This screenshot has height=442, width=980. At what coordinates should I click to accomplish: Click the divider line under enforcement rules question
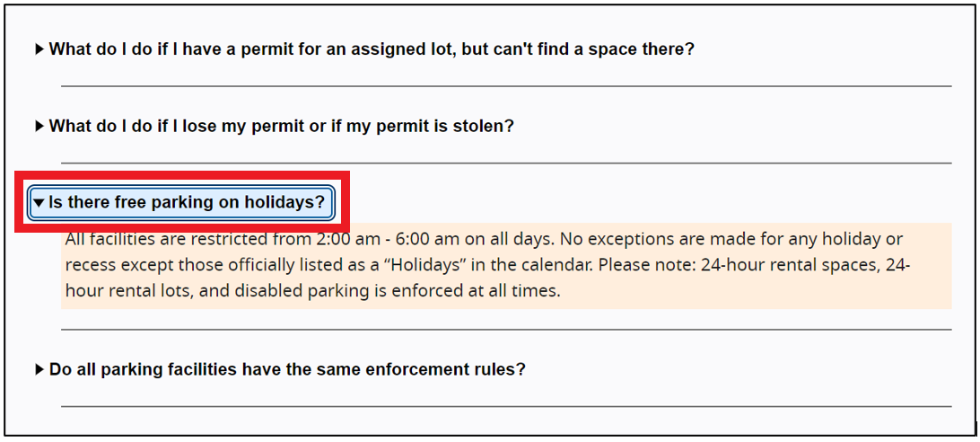506,406
